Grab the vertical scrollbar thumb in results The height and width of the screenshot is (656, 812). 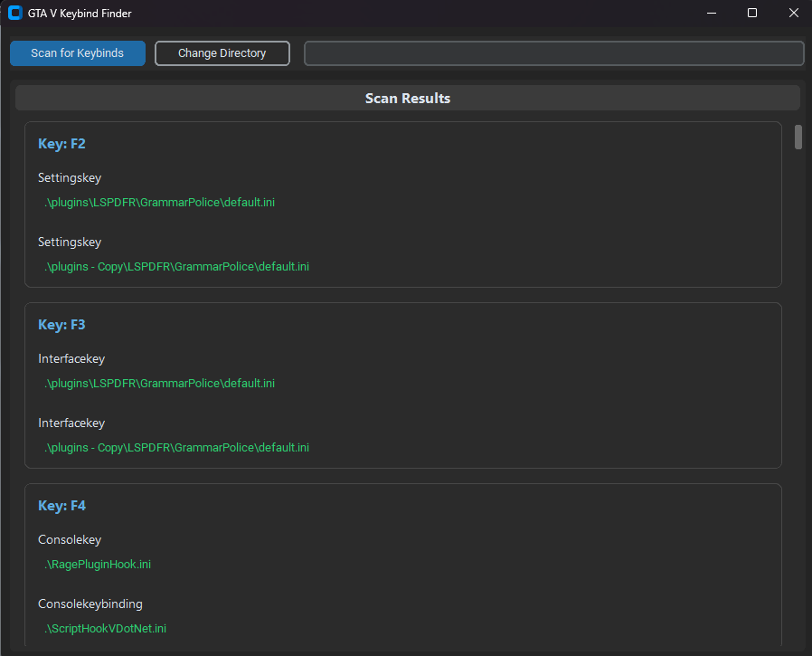(x=798, y=138)
